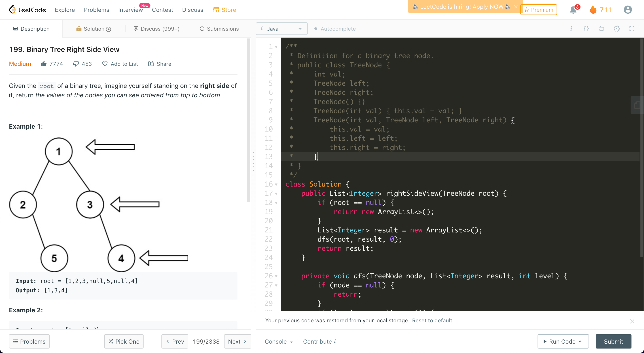Open the Discuss (999+) tab
The image size is (644, 353).
point(157,29)
